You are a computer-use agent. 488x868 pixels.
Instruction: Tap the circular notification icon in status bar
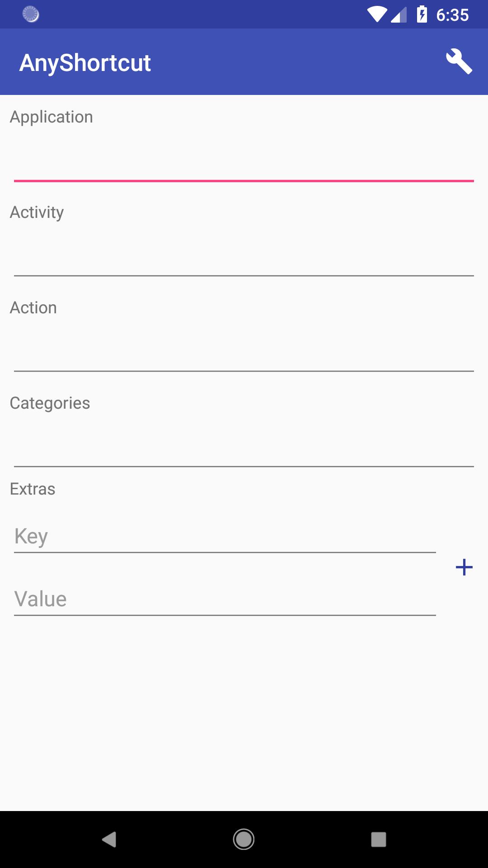pos(31,14)
